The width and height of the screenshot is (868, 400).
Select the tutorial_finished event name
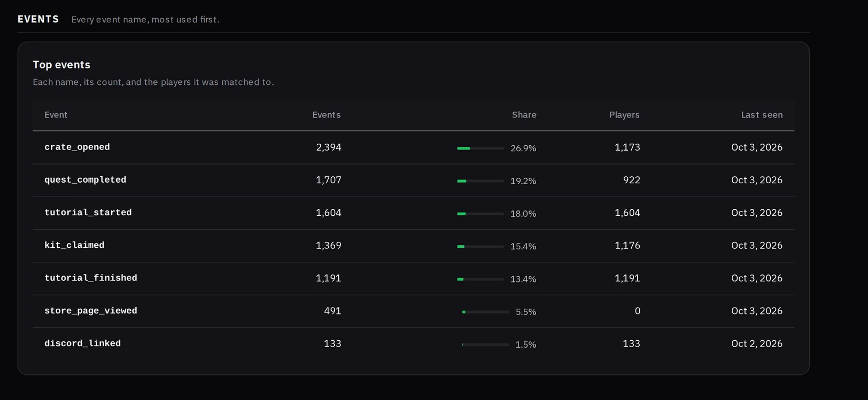91,278
